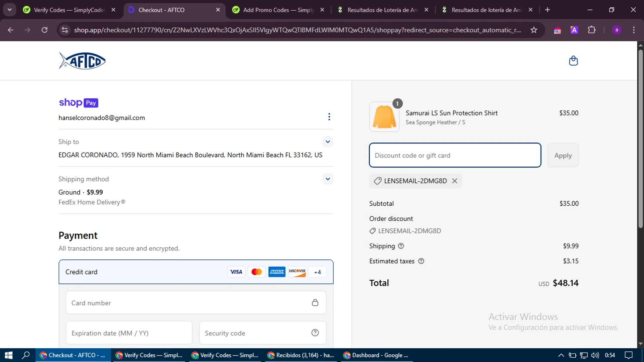Viewport: 644px width, 362px height.
Task: Expand the Shipping method section
Action: coord(328,179)
